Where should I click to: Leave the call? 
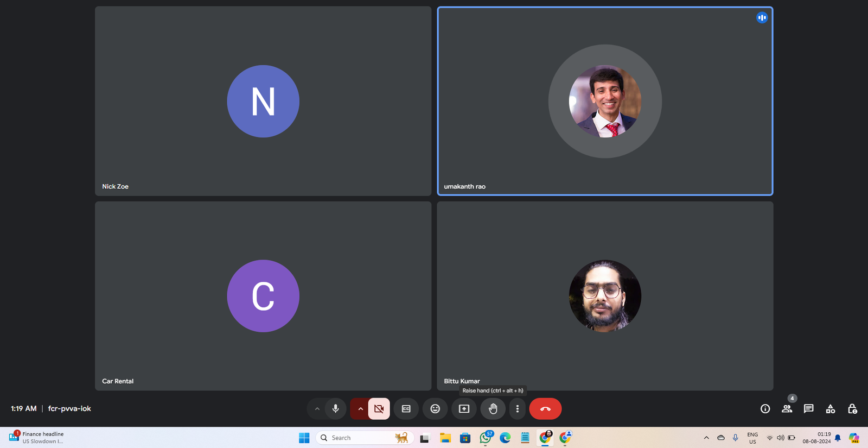pyautogui.click(x=545, y=409)
